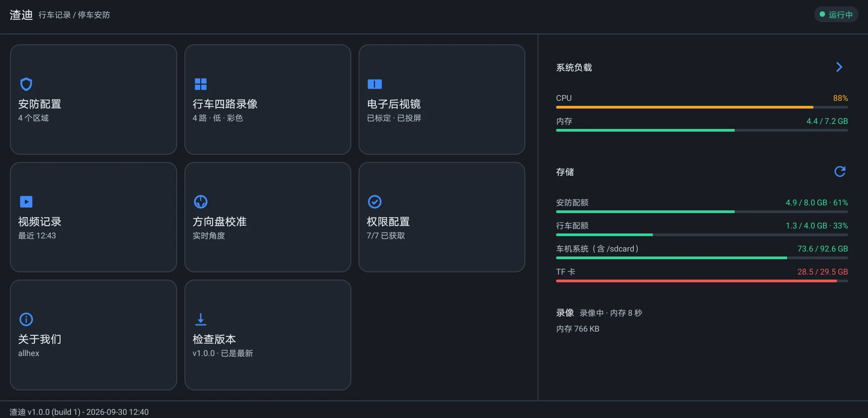
Task: Click the info icon on 关于我们 card
Action: click(x=26, y=319)
